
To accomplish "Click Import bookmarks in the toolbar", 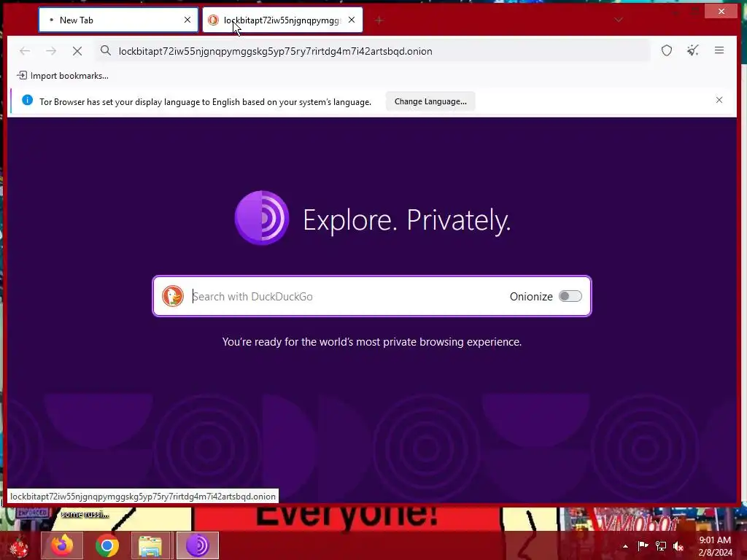I will [x=63, y=76].
